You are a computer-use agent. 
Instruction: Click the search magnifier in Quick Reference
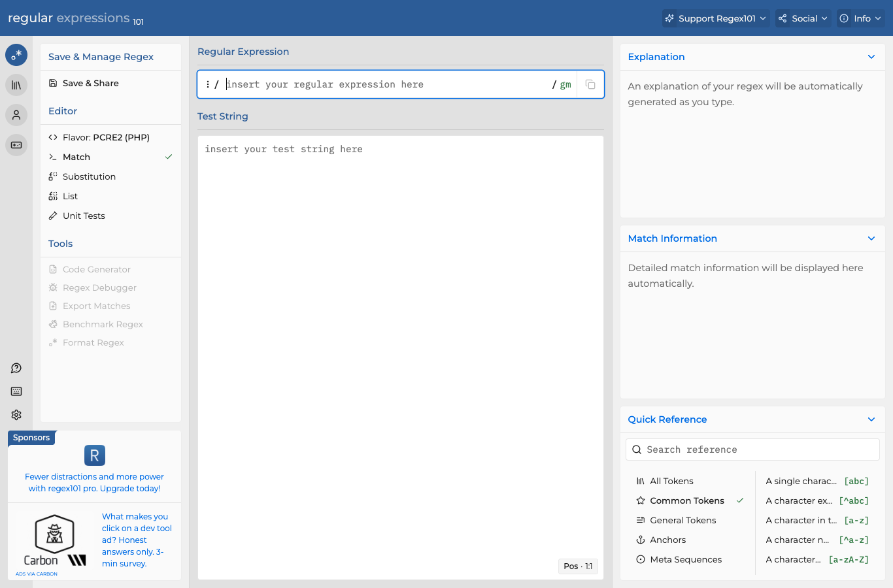pos(637,449)
